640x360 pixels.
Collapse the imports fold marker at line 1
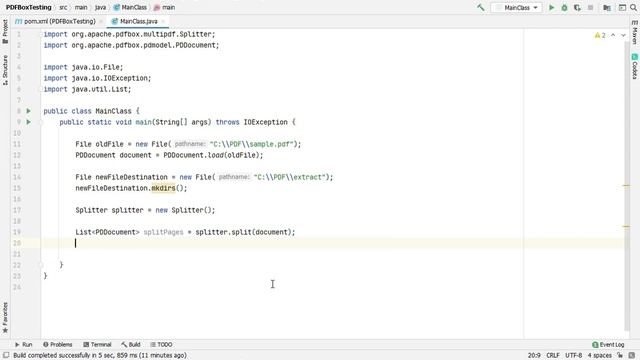41,34
